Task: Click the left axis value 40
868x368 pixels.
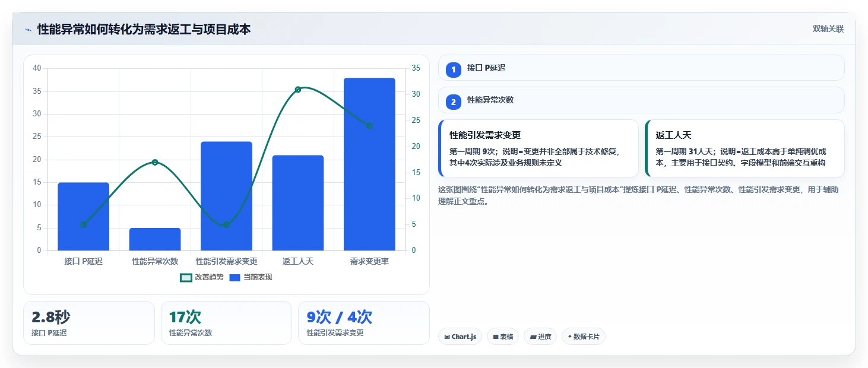Action: pos(37,68)
